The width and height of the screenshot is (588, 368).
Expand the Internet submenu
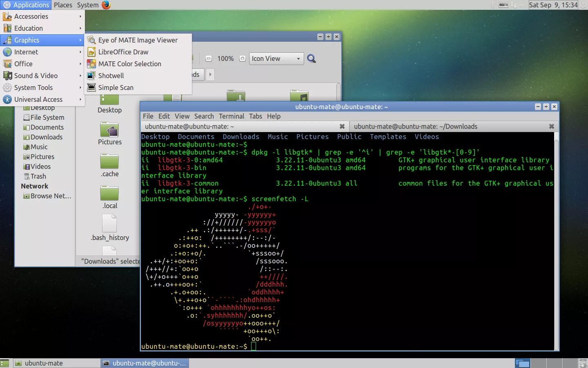click(x=42, y=52)
